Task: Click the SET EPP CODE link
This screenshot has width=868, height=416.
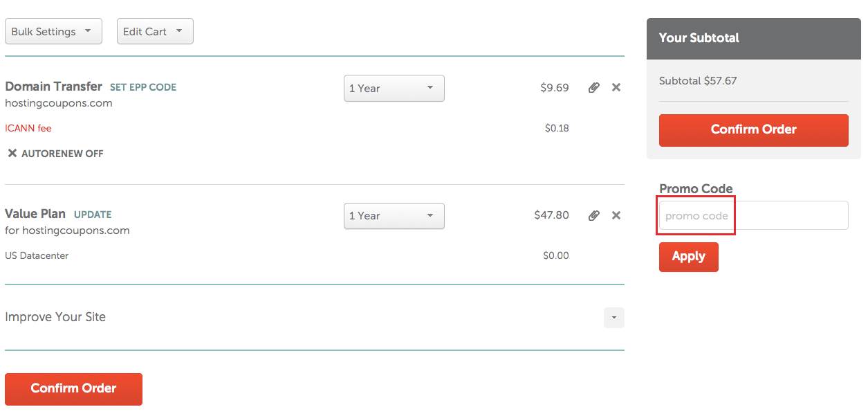Action: [x=143, y=87]
